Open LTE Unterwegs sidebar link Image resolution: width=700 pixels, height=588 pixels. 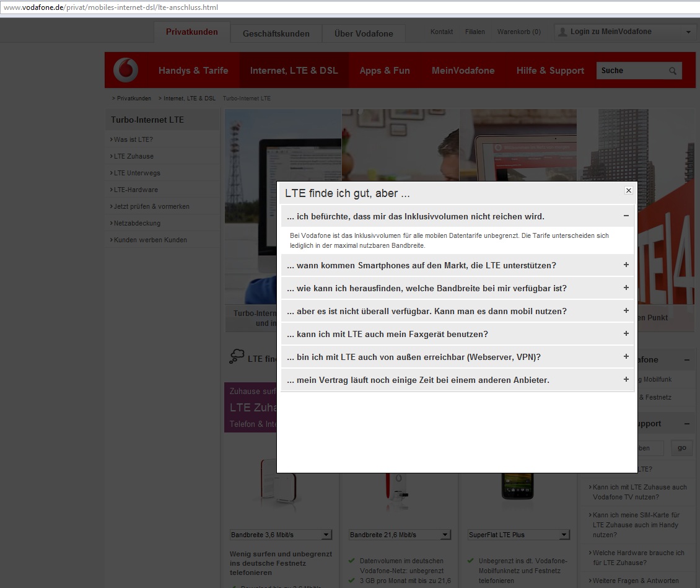pos(137,173)
